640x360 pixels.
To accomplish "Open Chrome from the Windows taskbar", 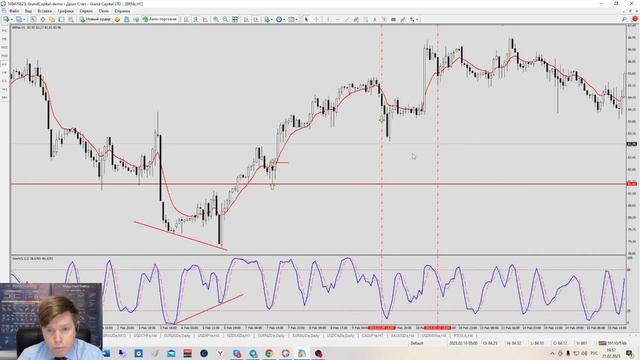I will tap(269, 353).
